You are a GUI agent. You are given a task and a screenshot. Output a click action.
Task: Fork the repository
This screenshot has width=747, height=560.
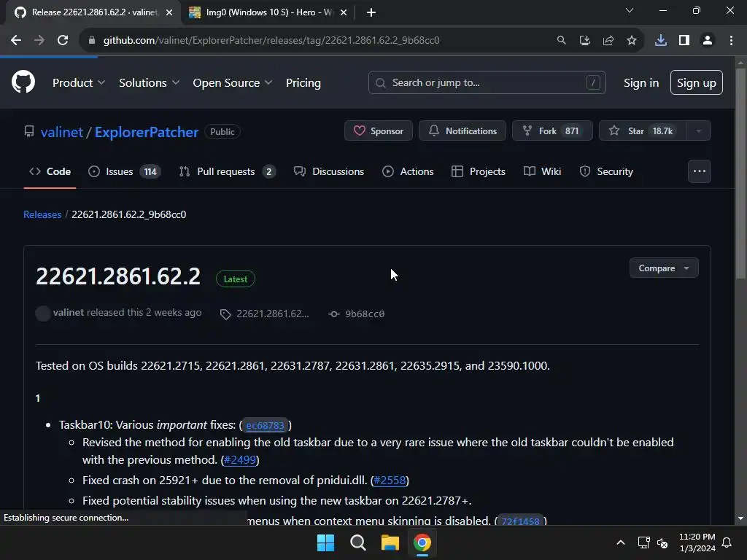click(x=552, y=131)
